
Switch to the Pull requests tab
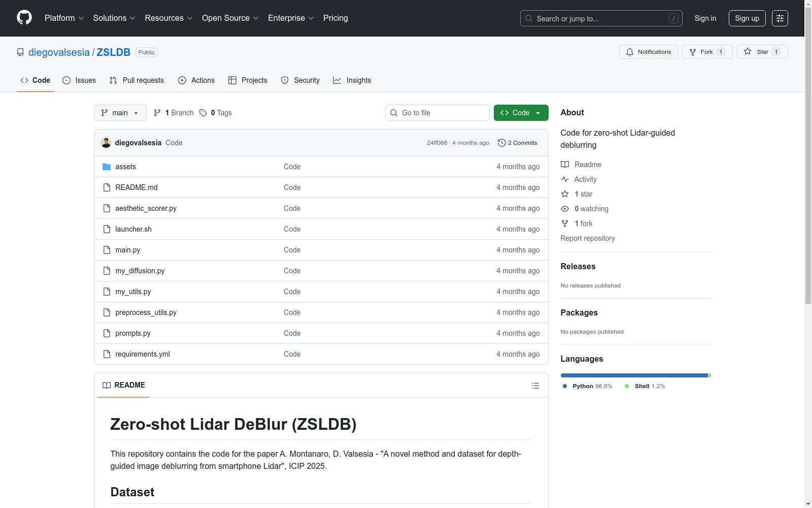click(x=137, y=80)
